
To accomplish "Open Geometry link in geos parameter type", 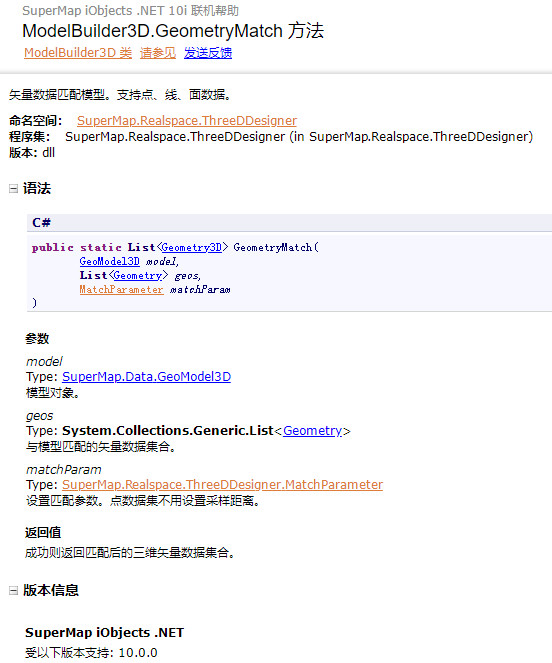I will [x=312, y=430].
